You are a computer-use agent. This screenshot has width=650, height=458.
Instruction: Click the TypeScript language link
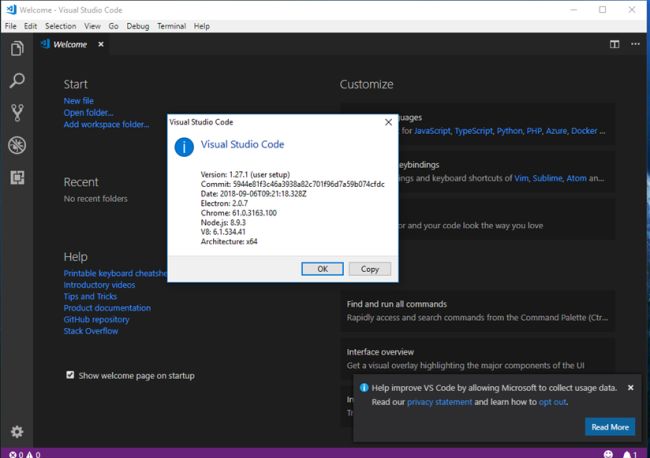[x=474, y=131]
